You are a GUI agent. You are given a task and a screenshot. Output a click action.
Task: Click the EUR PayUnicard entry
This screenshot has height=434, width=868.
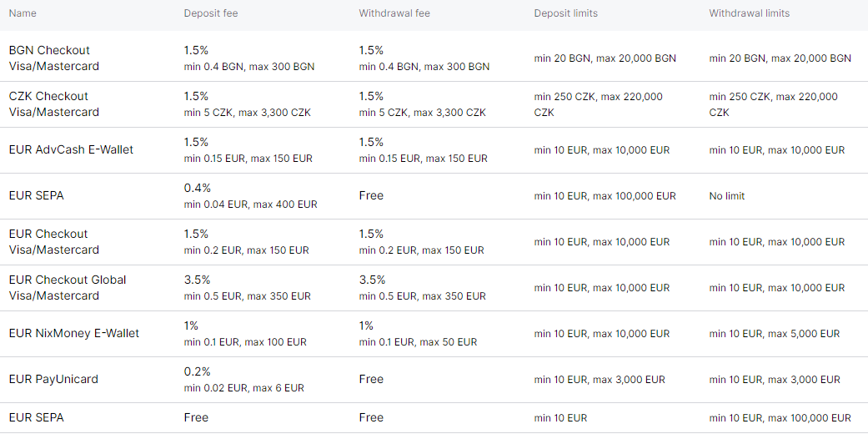(53, 379)
